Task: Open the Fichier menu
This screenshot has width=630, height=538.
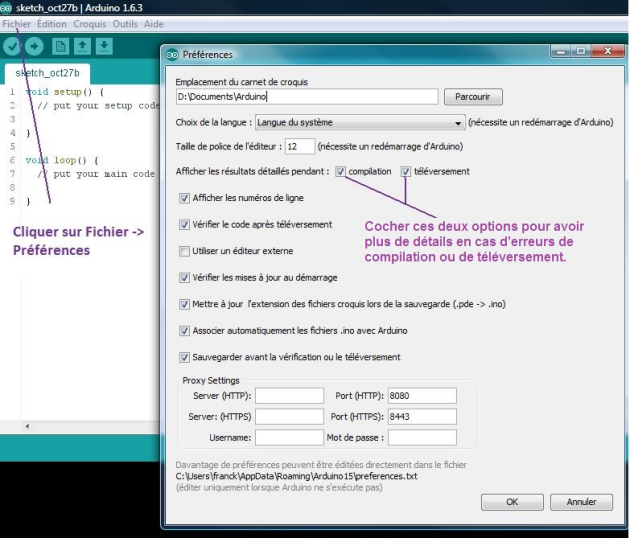Action: click(x=17, y=23)
